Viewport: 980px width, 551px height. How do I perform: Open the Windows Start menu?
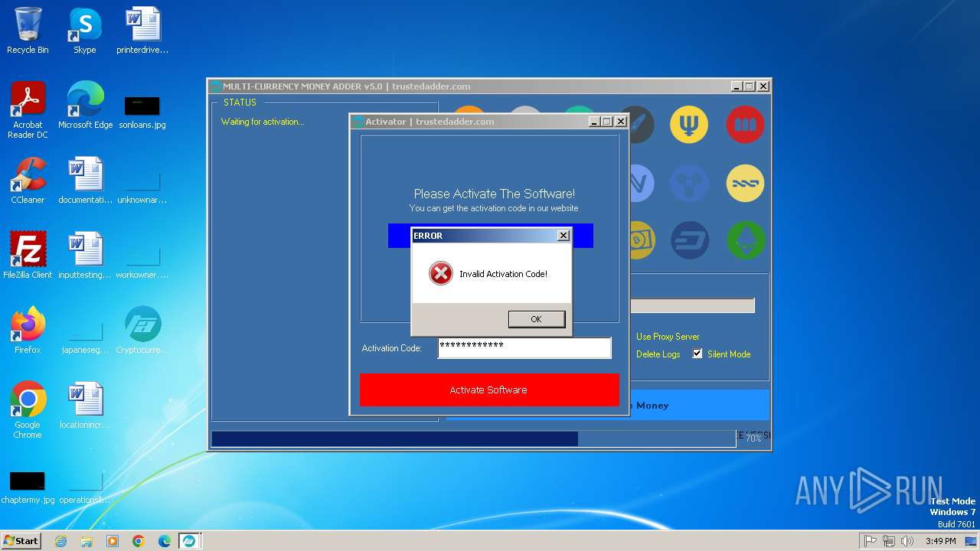click(x=21, y=540)
